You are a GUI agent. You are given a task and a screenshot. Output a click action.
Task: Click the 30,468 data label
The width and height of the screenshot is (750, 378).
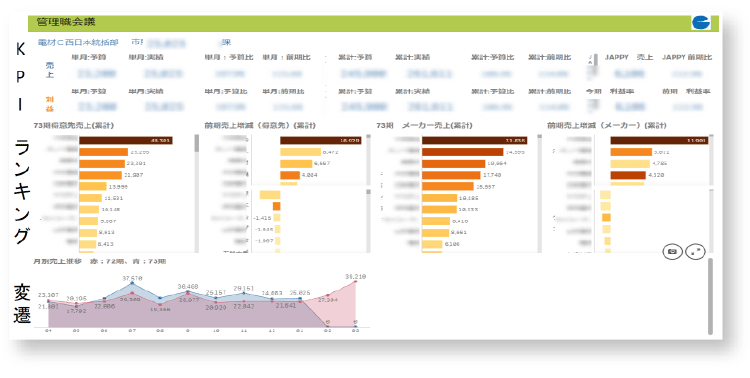point(188,287)
